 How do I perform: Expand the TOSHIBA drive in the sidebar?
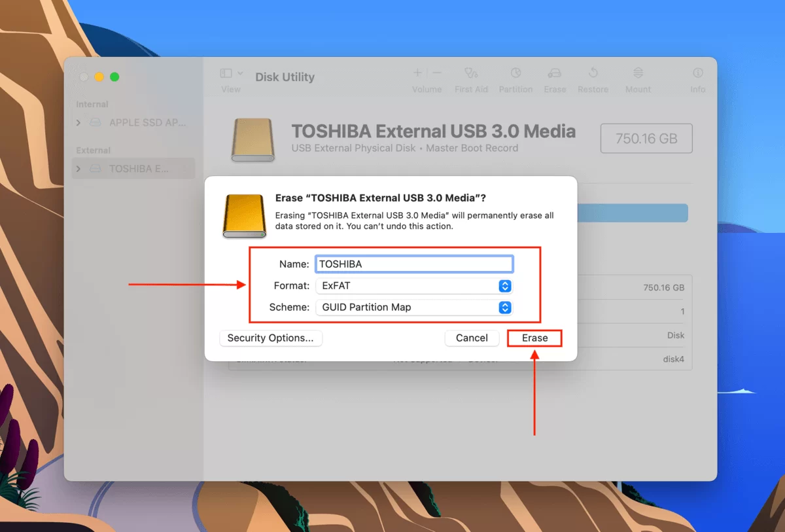click(x=78, y=168)
